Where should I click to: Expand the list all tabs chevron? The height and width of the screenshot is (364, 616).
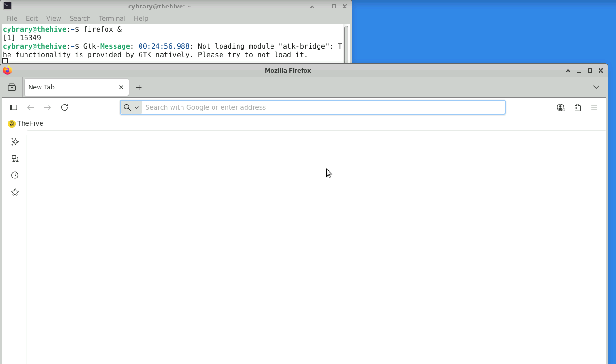pyautogui.click(x=596, y=87)
